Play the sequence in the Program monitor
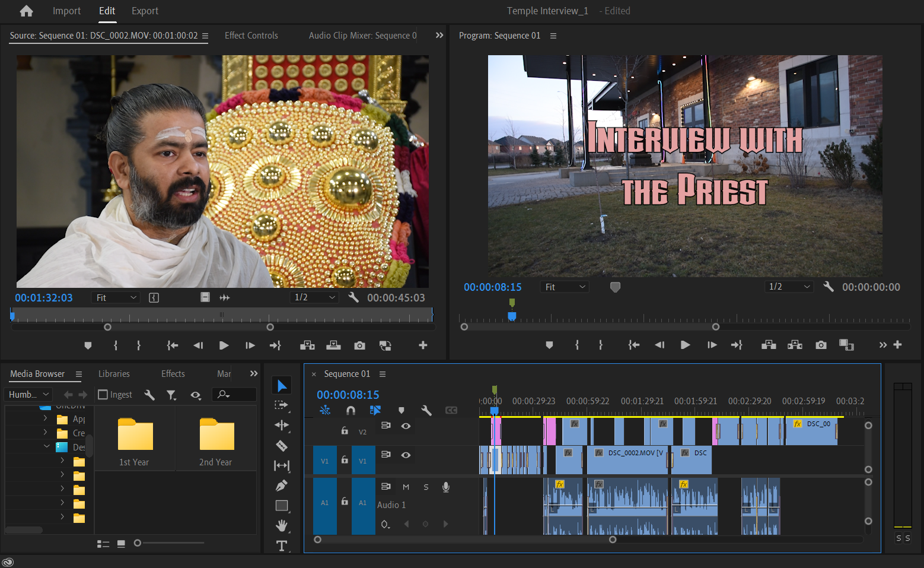Screen dimensions: 924x568 685,344
